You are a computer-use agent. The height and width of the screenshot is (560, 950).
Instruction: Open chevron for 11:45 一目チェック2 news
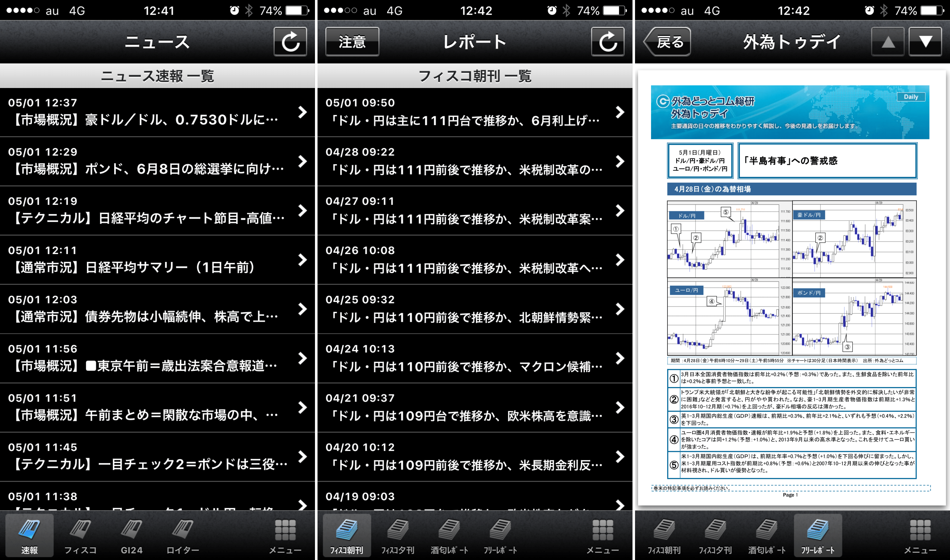302,457
